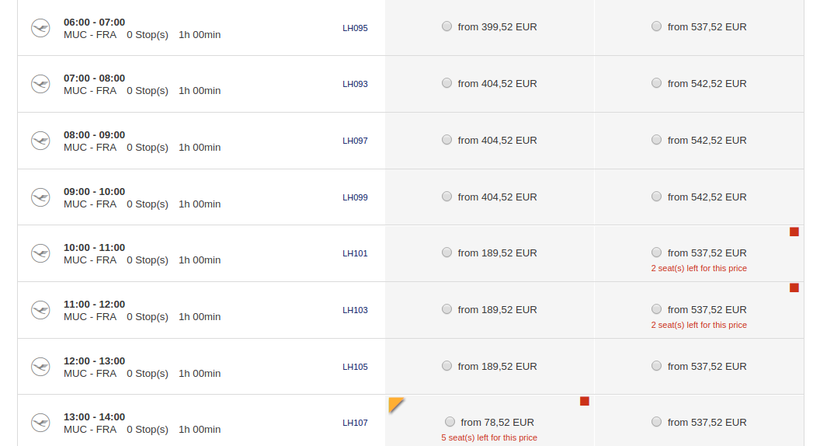Open LH103 flight details link
The width and height of the screenshot is (820, 446).
click(354, 310)
